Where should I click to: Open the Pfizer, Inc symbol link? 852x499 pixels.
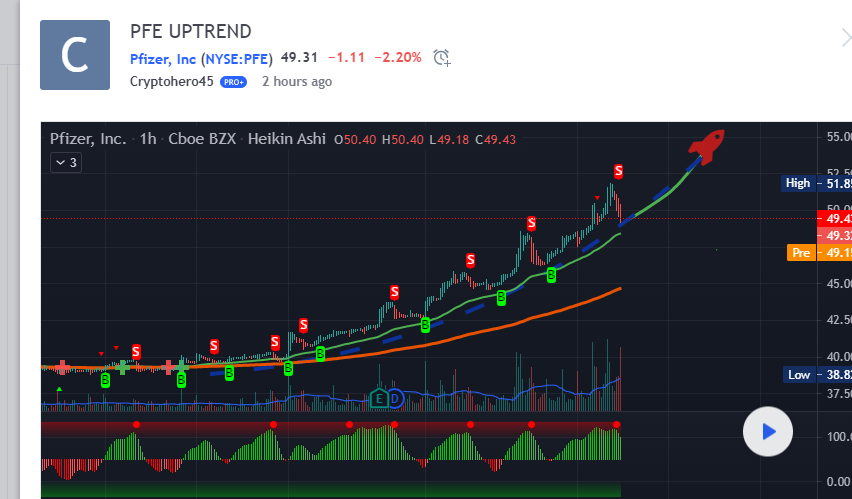(164, 58)
